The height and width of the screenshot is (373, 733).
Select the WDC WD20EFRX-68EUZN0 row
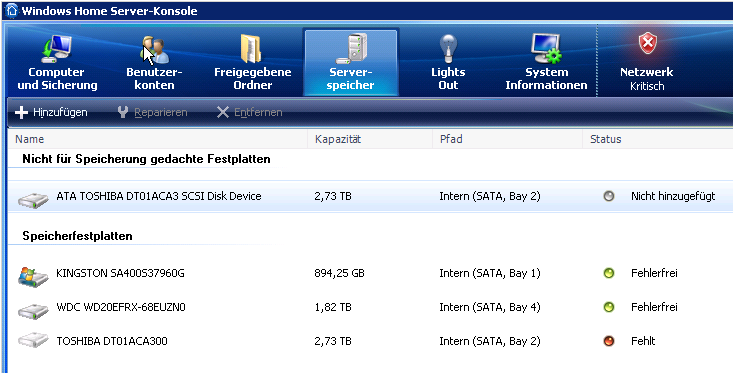tap(370, 307)
